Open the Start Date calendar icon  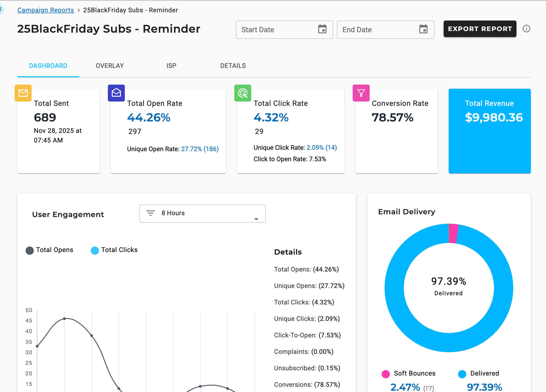click(322, 29)
